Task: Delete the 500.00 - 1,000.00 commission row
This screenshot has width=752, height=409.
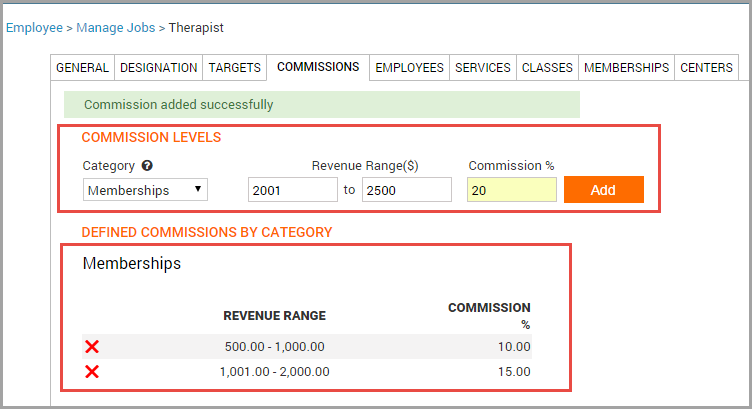Action: click(92, 347)
